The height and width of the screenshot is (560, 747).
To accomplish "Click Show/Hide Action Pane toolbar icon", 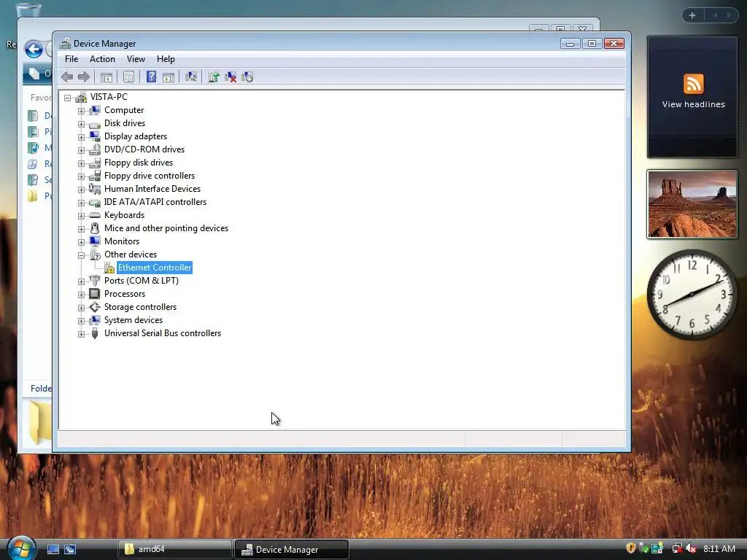I will (169, 77).
